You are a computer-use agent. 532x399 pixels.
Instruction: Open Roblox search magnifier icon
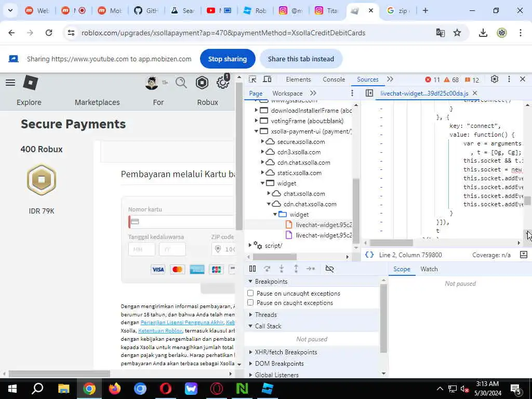[x=181, y=83]
